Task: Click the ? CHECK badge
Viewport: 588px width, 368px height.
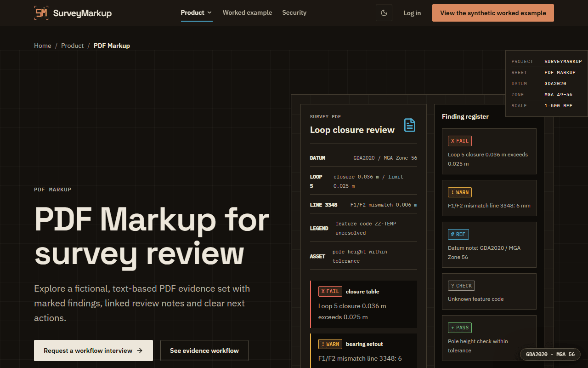Action: [x=461, y=286]
